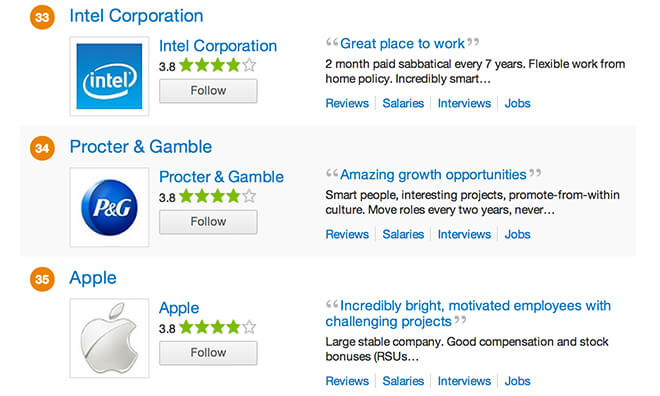Screen dimensions: 660x396
Task: Click the Apple logo thumbnail
Action: coord(109,338)
